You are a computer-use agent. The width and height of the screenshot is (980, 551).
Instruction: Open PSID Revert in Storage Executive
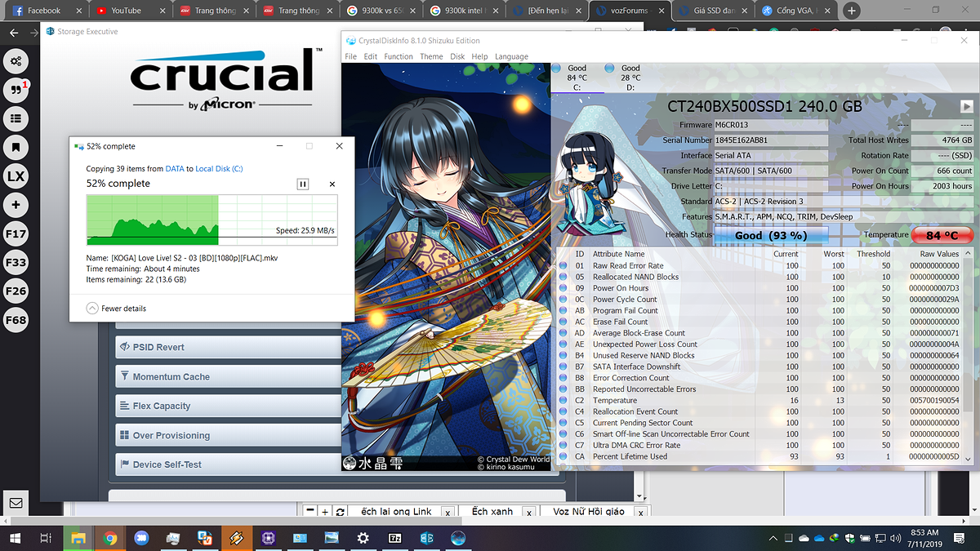(228, 347)
